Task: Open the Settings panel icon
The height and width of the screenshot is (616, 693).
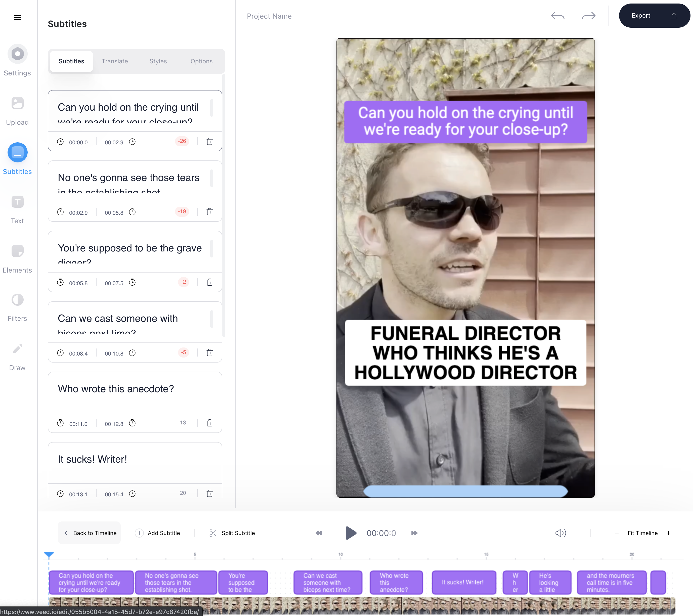Action: tap(17, 54)
